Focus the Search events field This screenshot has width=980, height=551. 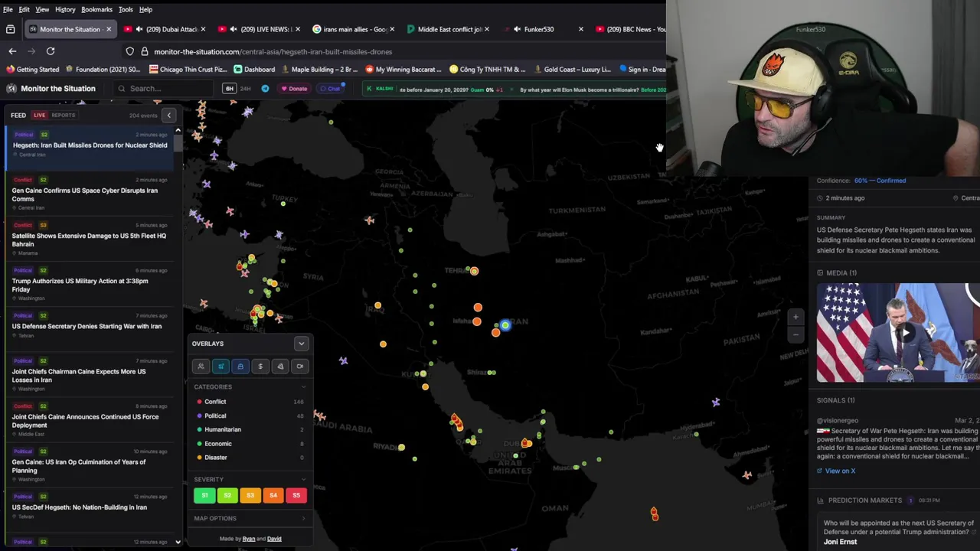162,89
